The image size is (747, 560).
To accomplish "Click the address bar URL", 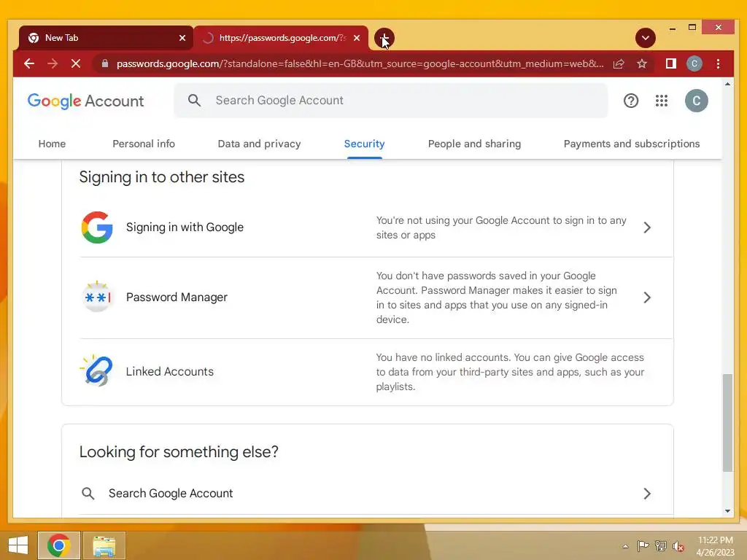I will pyautogui.click(x=360, y=64).
